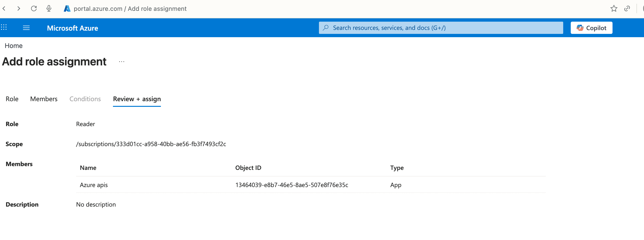Sort members by Object ID column header
Screen dimensions: 644x240
click(248, 168)
